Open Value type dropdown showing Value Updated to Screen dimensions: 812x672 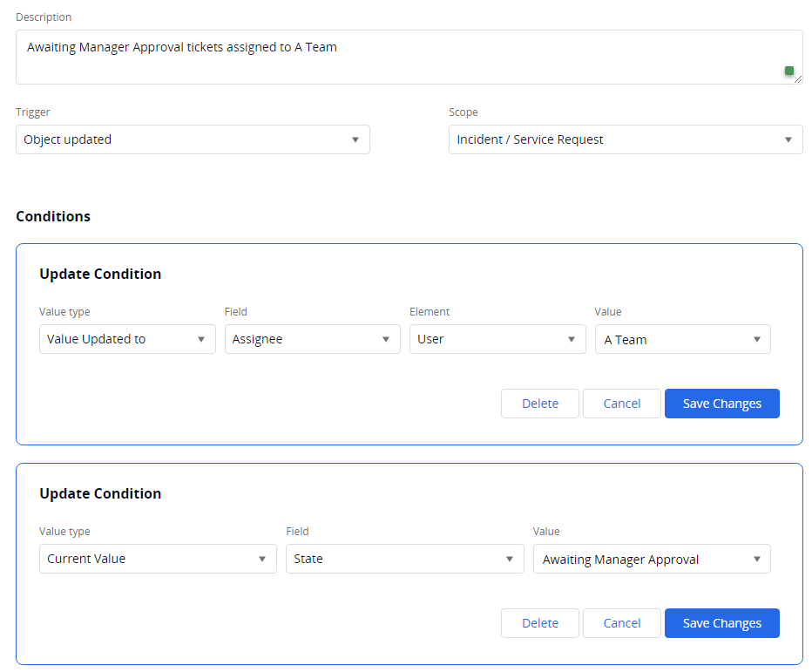point(127,339)
